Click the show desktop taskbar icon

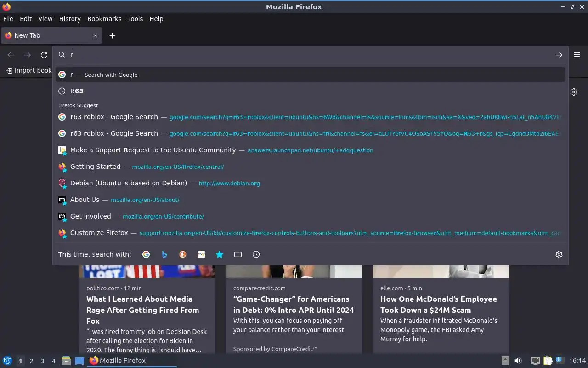[x=79, y=361]
